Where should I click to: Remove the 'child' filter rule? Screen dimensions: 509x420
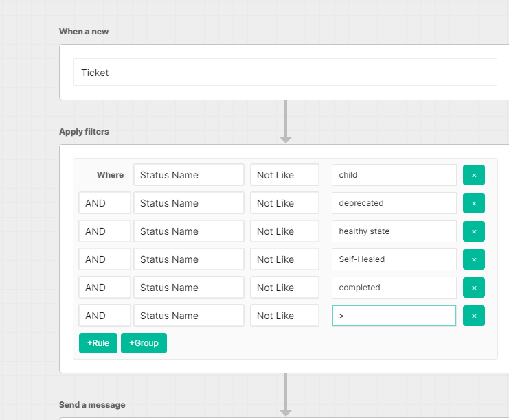473,175
